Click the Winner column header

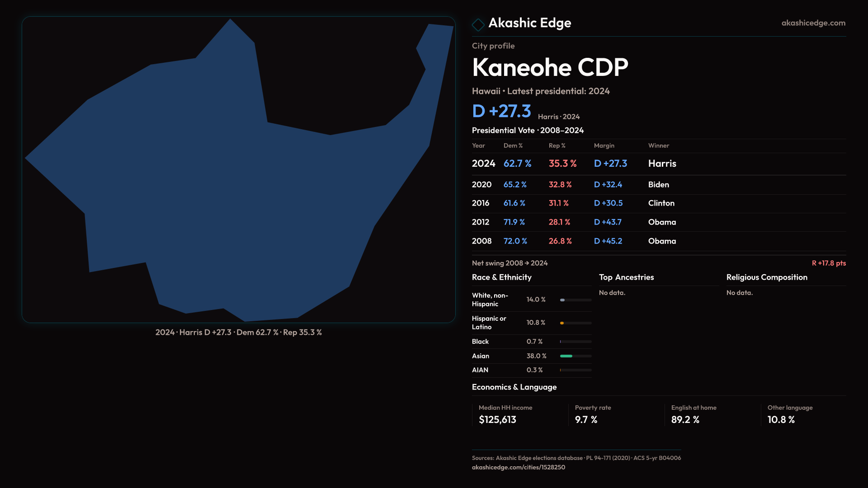658,145
